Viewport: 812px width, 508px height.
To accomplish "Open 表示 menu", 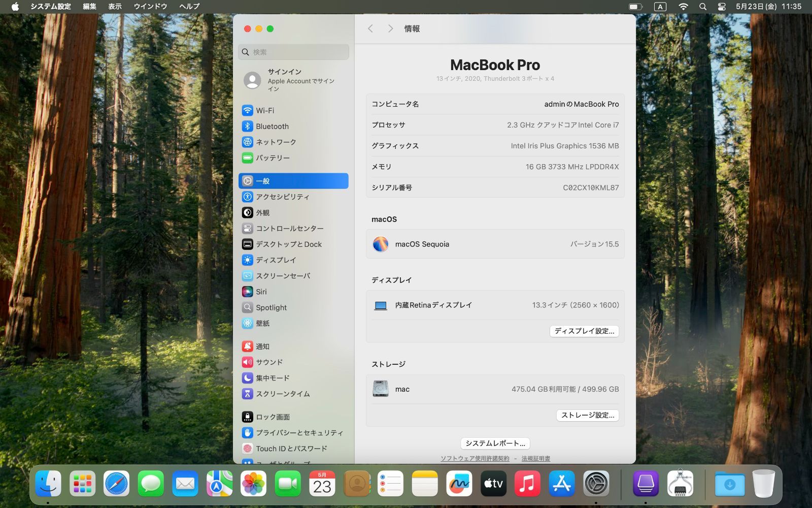I will click(x=115, y=7).
